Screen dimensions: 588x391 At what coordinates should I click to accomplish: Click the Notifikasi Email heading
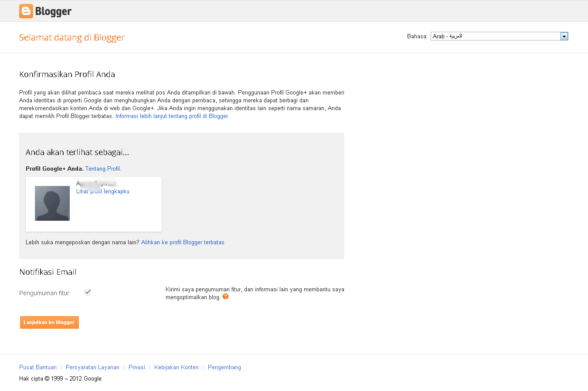tap(48, 272)
